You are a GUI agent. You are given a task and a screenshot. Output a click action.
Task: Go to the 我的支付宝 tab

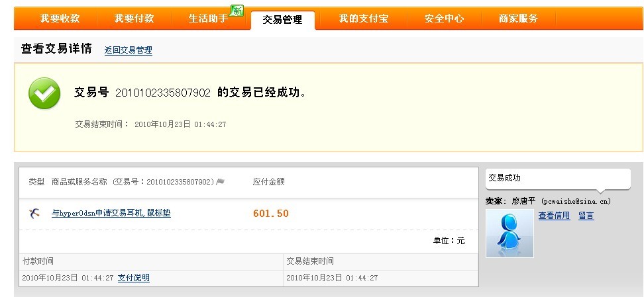point(364,19)
